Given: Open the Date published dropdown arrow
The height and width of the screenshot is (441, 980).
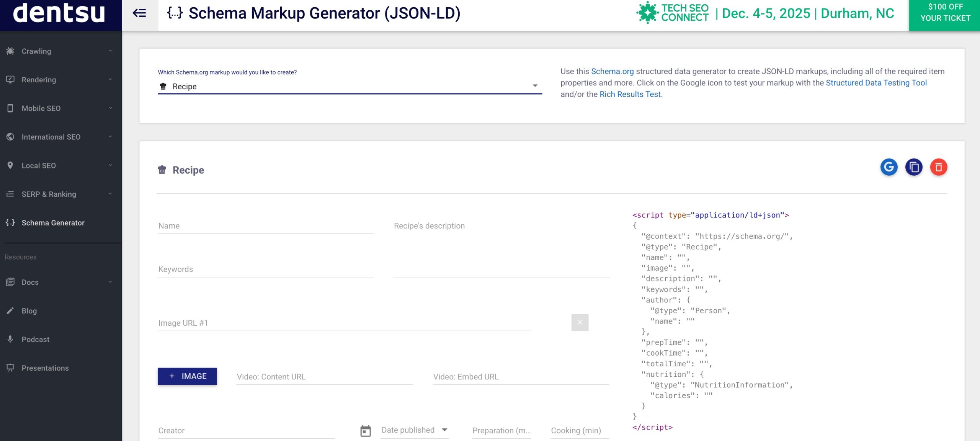Looking at the screenshot, I should click(444, 430).
